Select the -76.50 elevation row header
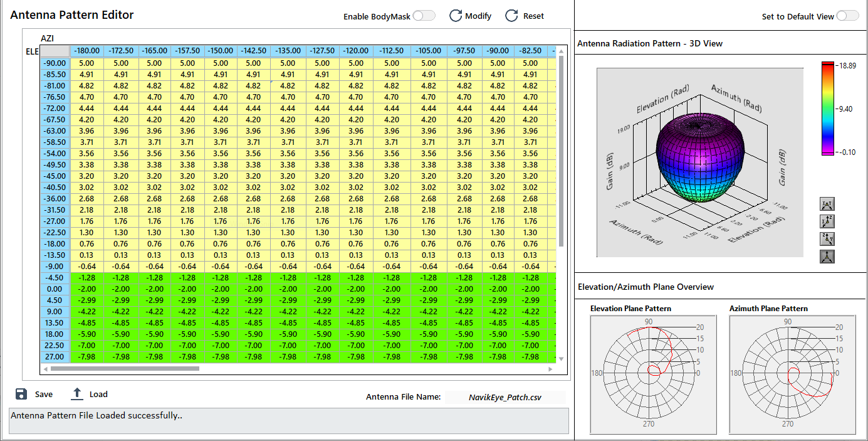The height and width of the screenshot is (441, 868). pos(55,97)
